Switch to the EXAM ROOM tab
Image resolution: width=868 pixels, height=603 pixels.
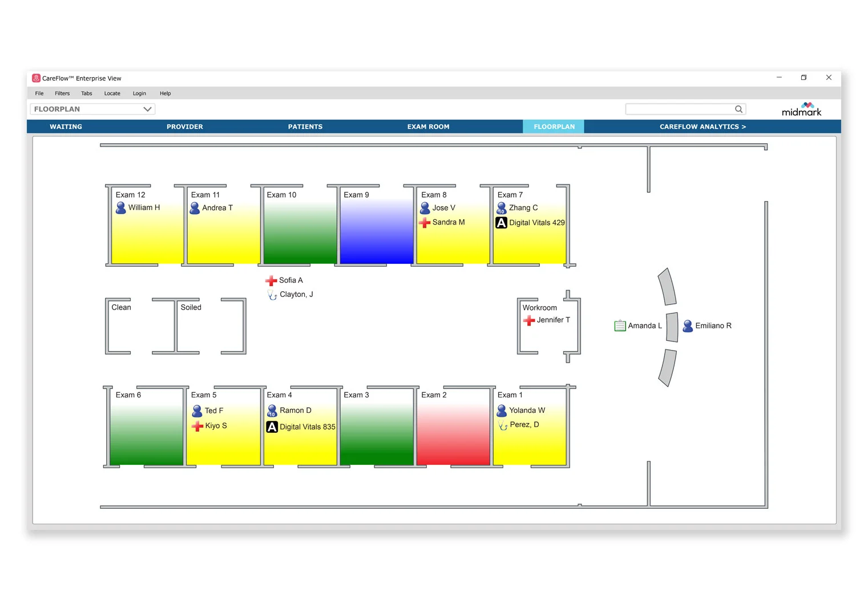pos(428,126)
